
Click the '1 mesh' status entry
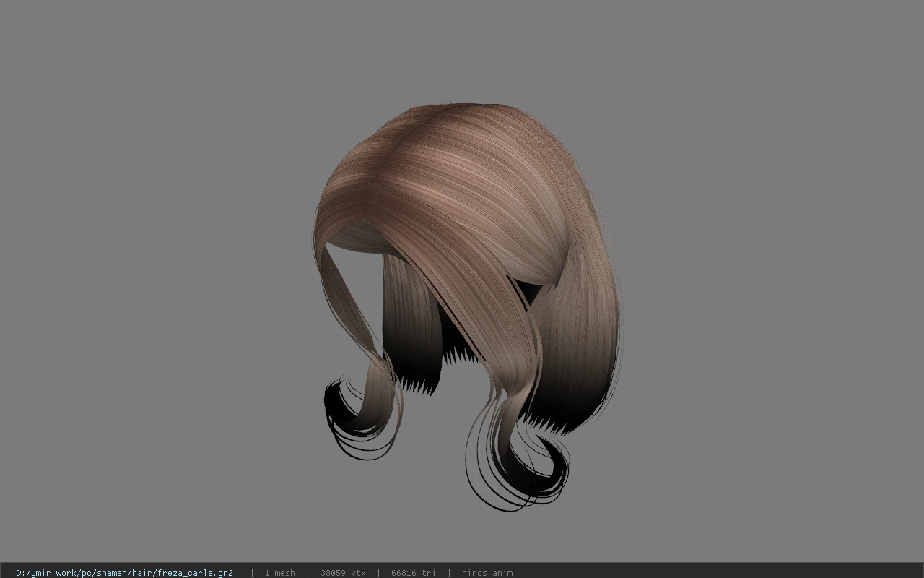279,573
